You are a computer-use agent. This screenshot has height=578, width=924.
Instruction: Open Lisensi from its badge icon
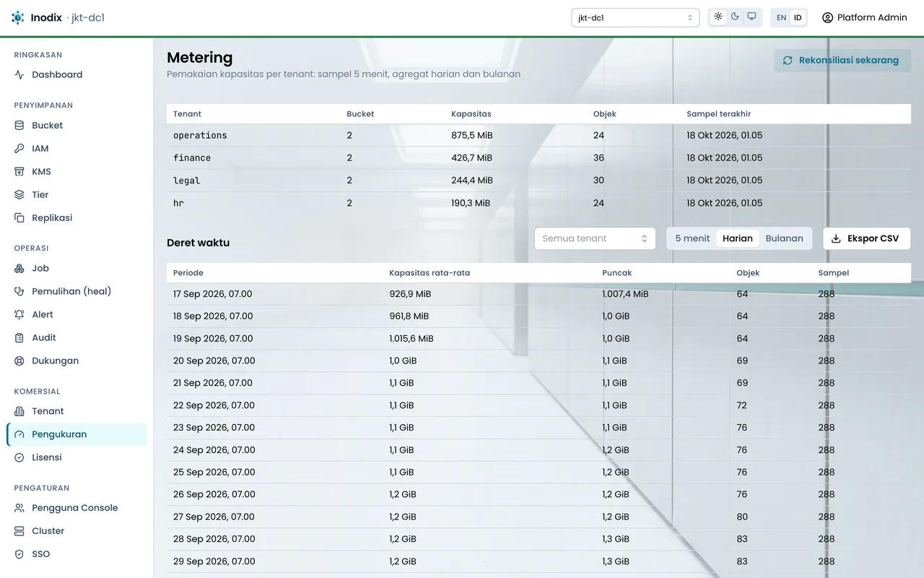click(x=19, y=457)
